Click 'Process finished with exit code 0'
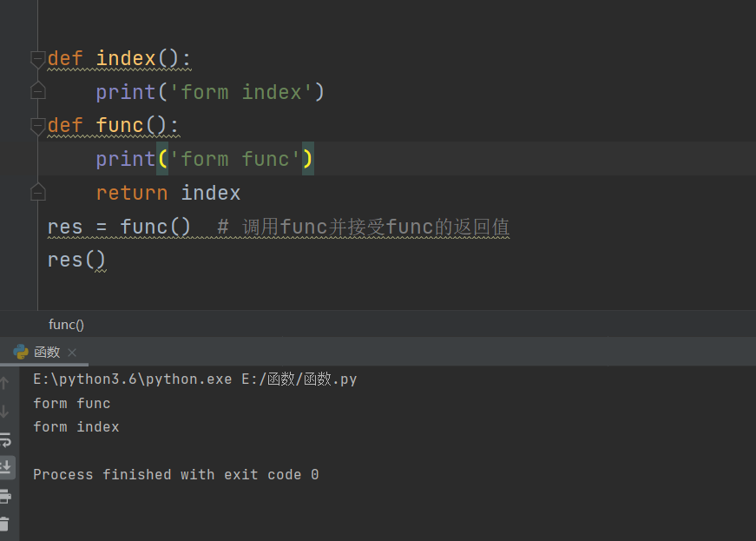 click(176, 474)
